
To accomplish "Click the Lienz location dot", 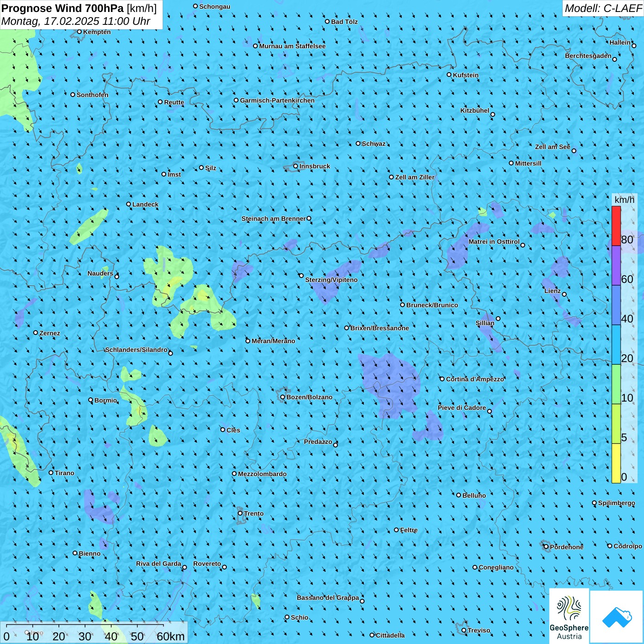I will 564,294.
